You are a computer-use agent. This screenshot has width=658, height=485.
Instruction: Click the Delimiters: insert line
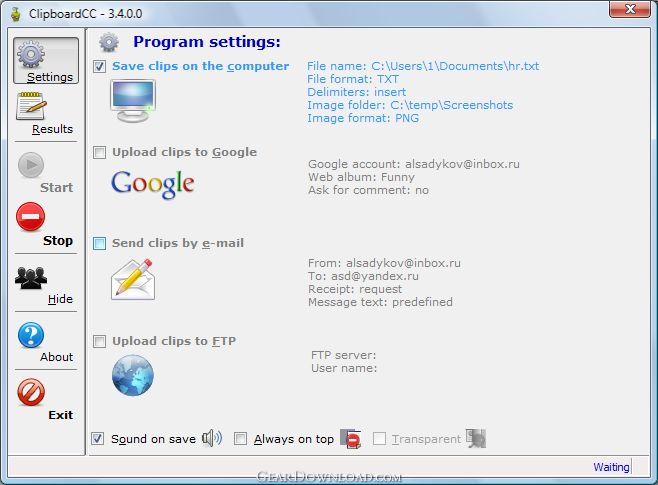pos(357,92)
